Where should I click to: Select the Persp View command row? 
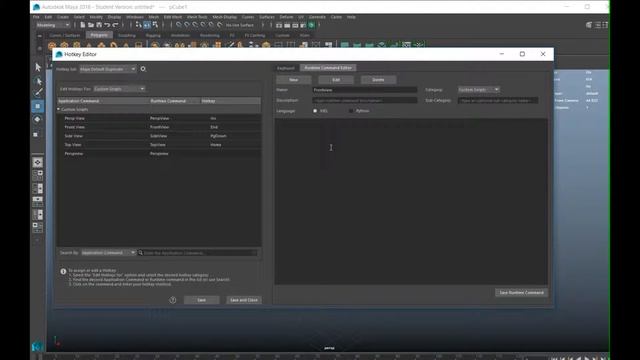click(x=159, y=118)
